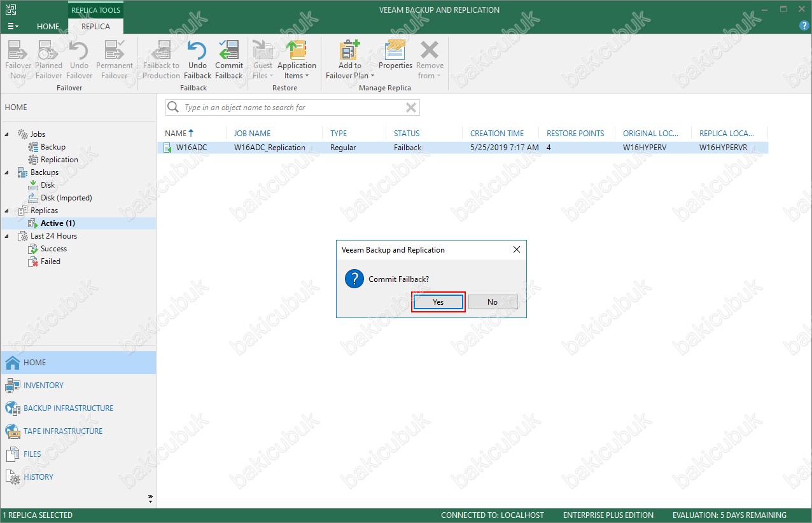Open the help question mark icon

pos(804,26)
